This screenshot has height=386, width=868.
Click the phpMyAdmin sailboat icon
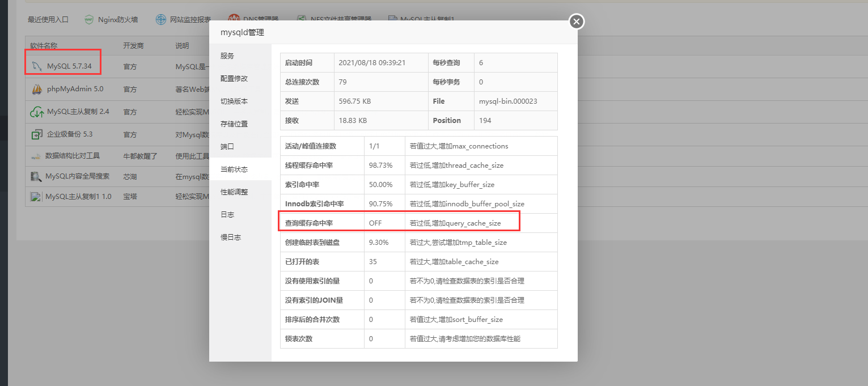point(37,89)
